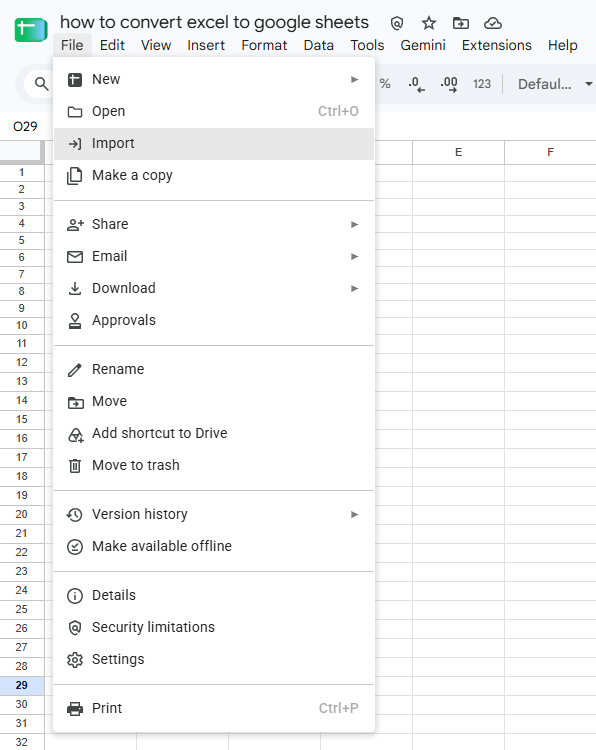
Task: Open Details from the File menu
Action: click(x=214, y=596)
